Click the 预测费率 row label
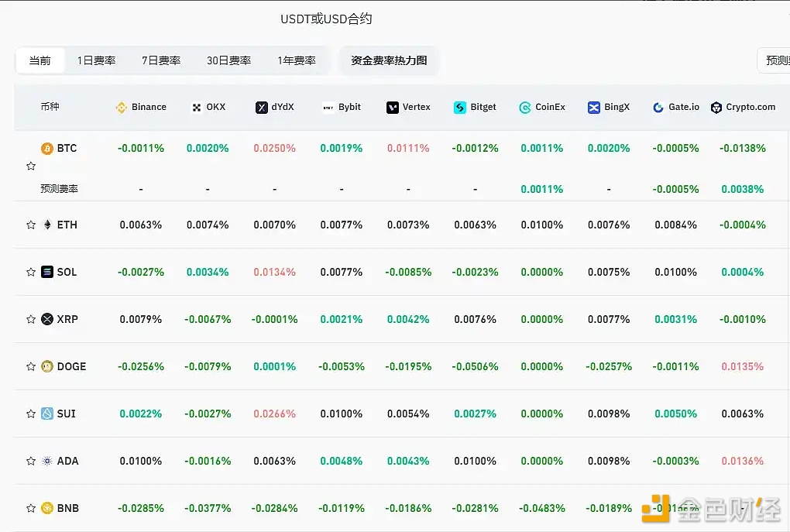The width and height of the screenshot is (790, 532). tap(60, 189)
